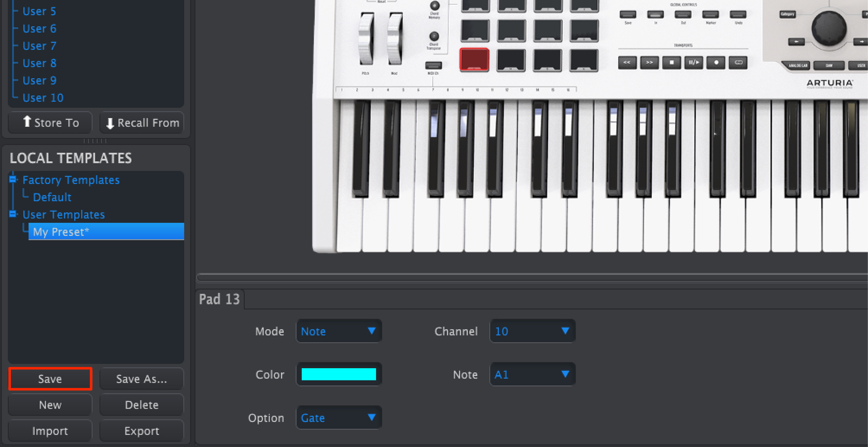Click the loop transport button
868x447 pixels.
(738, 62)
